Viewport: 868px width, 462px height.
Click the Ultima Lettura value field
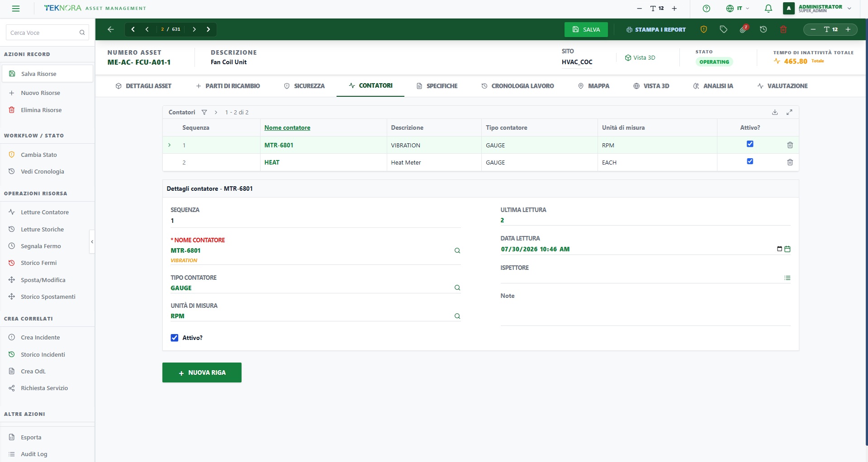point(645,220)
